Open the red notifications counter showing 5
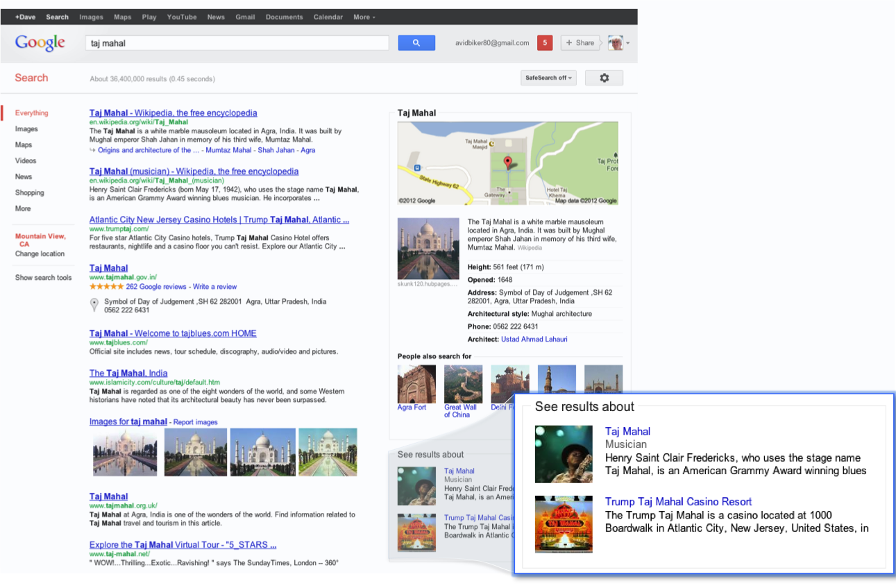 click(545, 42)
